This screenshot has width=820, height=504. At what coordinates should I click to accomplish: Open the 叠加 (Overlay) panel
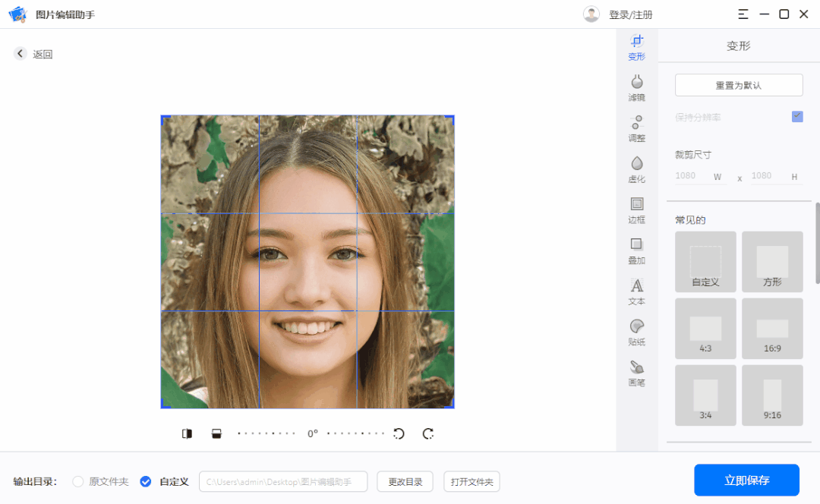[637, 250]
